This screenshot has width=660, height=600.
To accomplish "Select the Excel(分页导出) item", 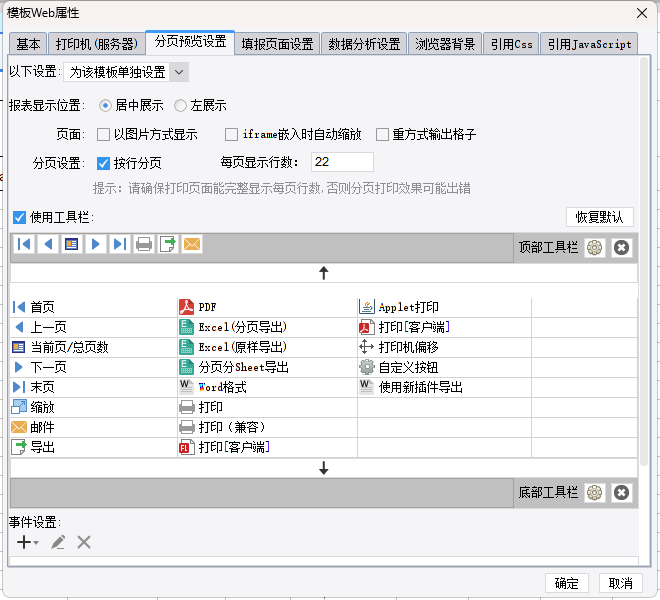I will click(267, 327).
